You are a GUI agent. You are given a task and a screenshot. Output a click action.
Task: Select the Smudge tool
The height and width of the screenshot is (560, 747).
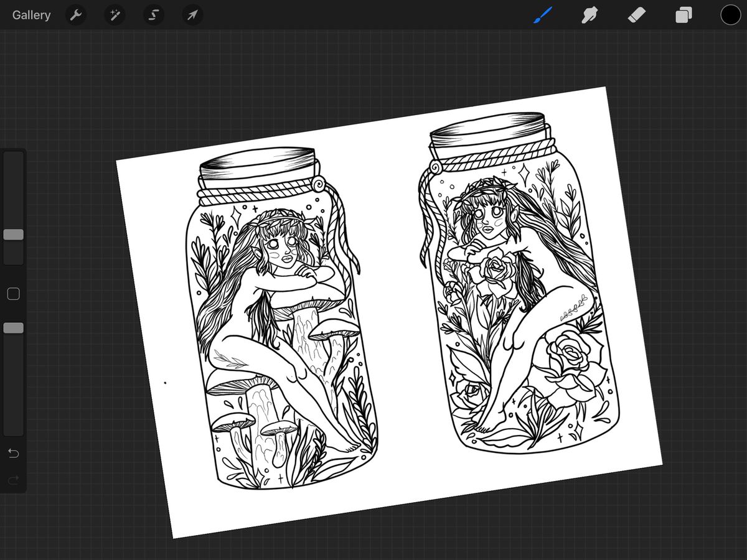pos(589,15)
